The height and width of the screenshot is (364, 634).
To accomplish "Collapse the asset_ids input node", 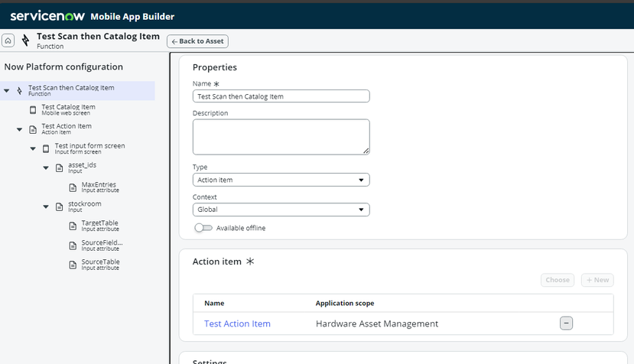I will click(x=46, y=167).
